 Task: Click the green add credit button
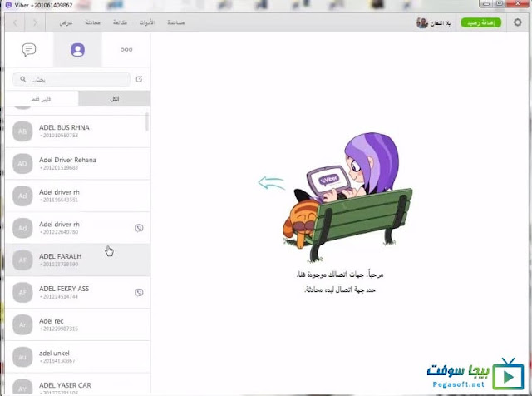click(480, 22)
